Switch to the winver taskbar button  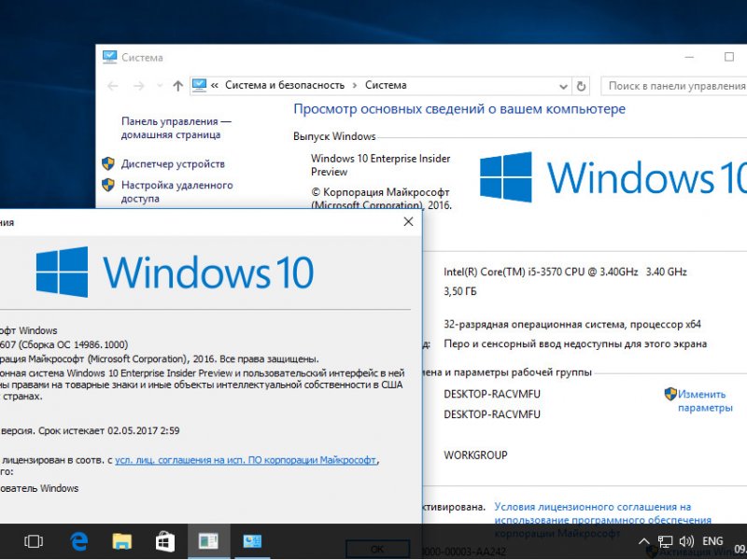[208, 541]
